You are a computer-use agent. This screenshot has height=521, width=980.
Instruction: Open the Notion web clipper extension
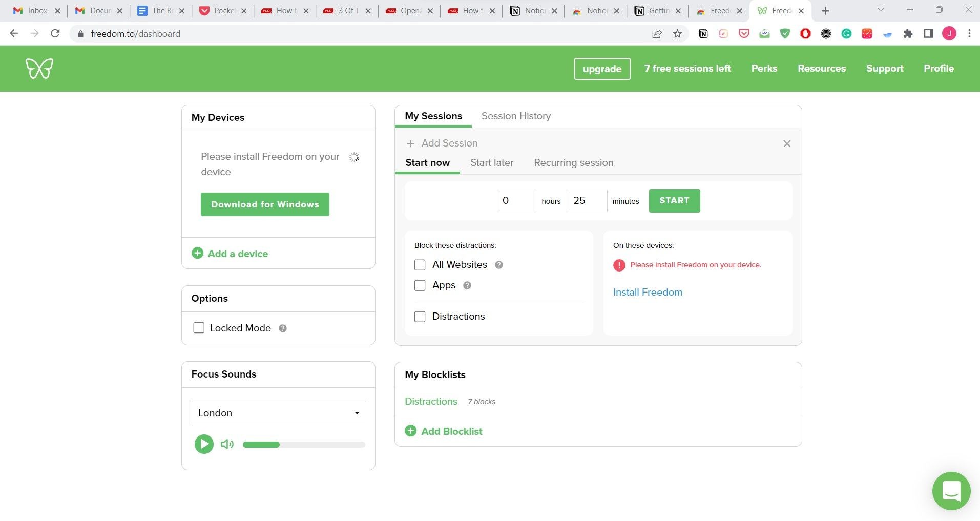703,34
